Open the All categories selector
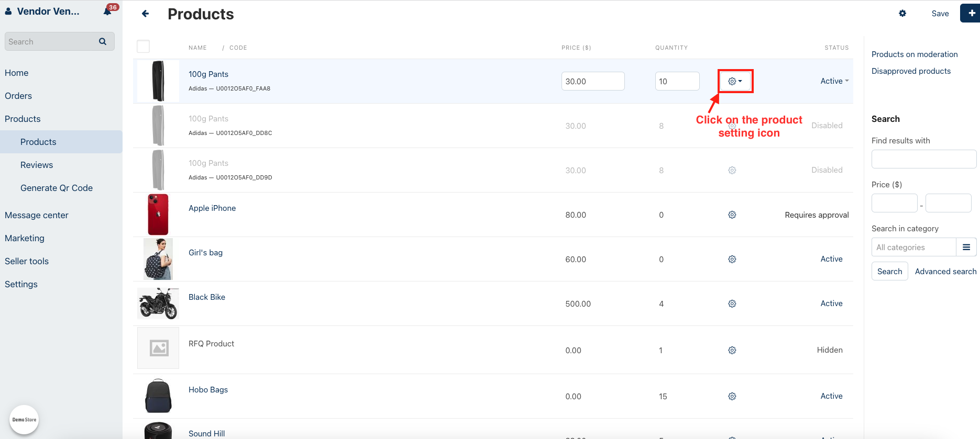980x439 pixels. coord(913,247)
